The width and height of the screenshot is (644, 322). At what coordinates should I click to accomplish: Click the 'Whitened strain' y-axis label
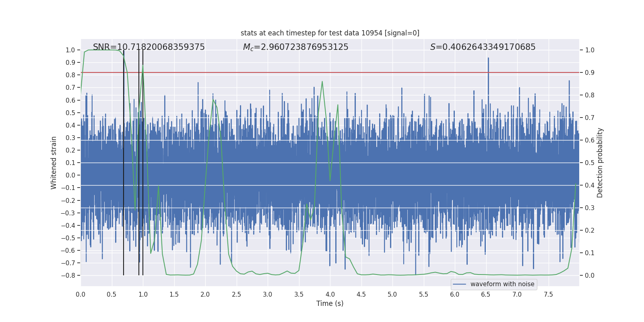click(x=54, y=163)
